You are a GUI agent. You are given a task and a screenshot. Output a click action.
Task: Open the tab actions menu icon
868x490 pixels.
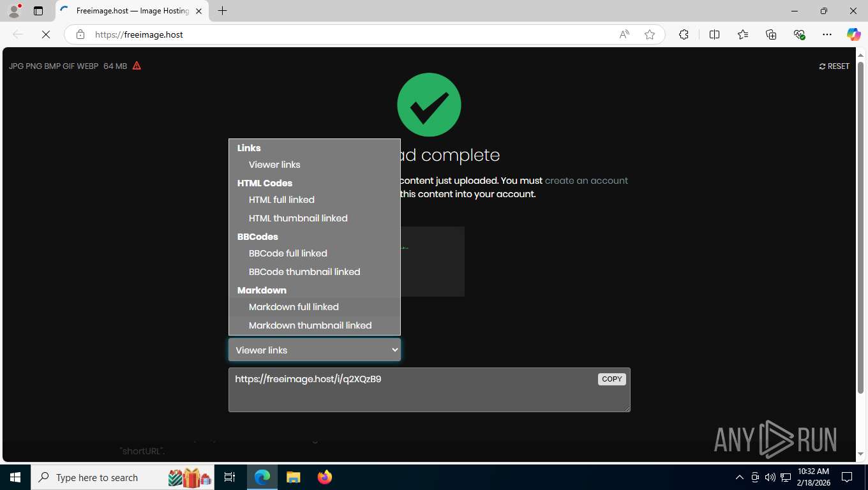coord(38,11)
